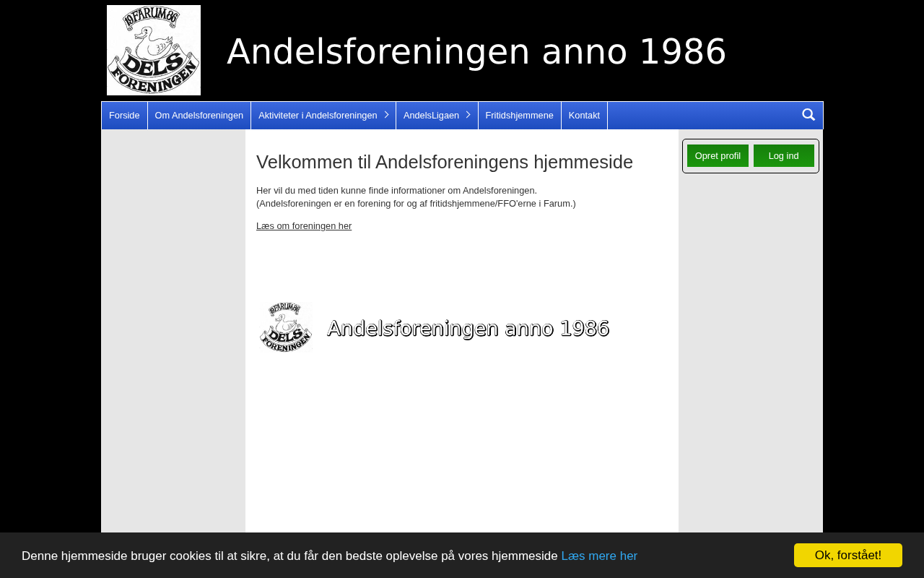Screen dimensions: 924x578
Task: Follow the Læs om foreningen her link
Action: click(304, 226)
